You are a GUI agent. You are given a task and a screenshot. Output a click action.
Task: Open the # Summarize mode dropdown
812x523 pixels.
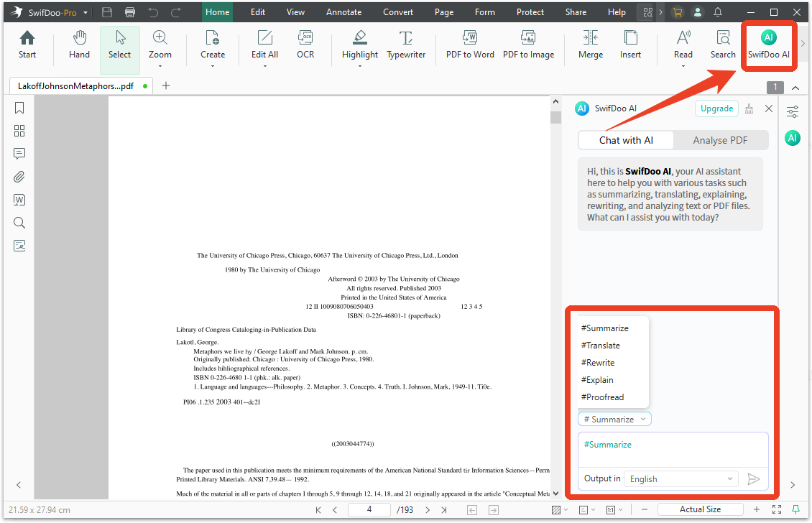click(x=614, y=420)
